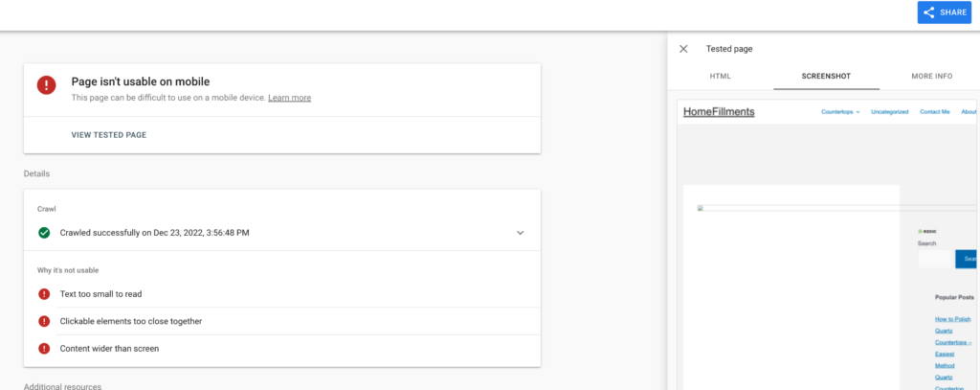Open 'Content wider than screen' issue
This screenshot has width=980, height=390.
pos(109,349)
